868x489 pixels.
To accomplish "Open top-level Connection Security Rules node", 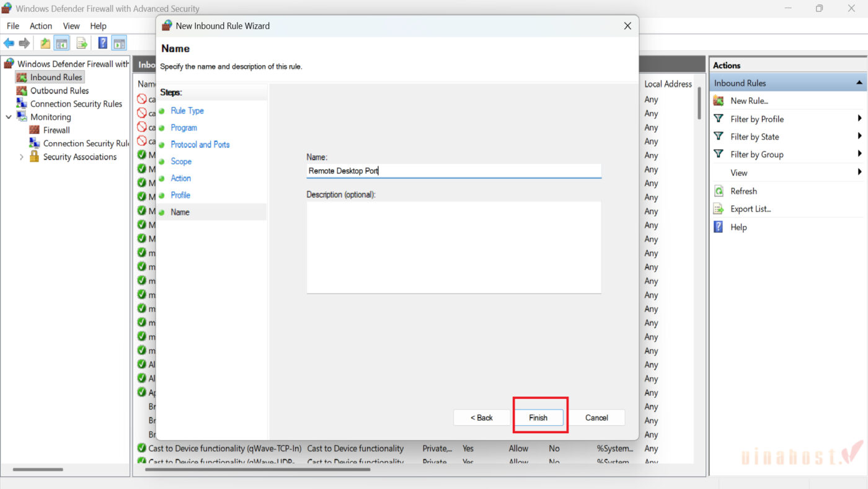I will [76, 104].
